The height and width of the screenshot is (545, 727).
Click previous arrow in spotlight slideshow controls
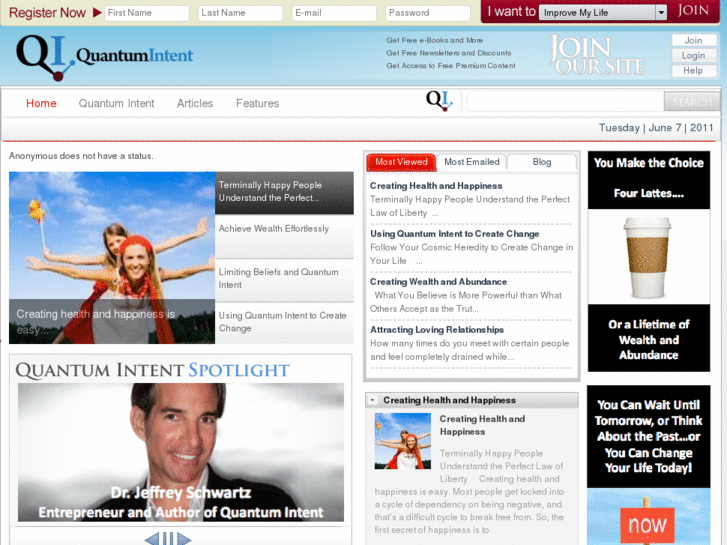[x=152, y=539]
